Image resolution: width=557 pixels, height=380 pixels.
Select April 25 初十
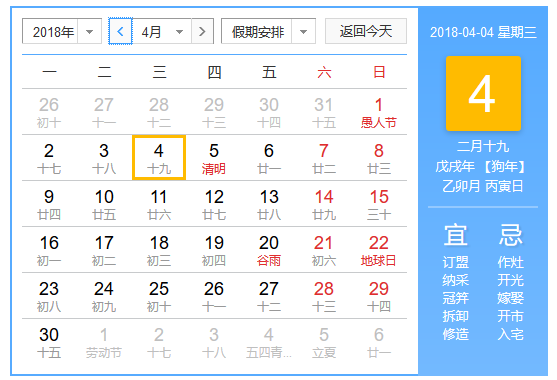coord(159,296)
